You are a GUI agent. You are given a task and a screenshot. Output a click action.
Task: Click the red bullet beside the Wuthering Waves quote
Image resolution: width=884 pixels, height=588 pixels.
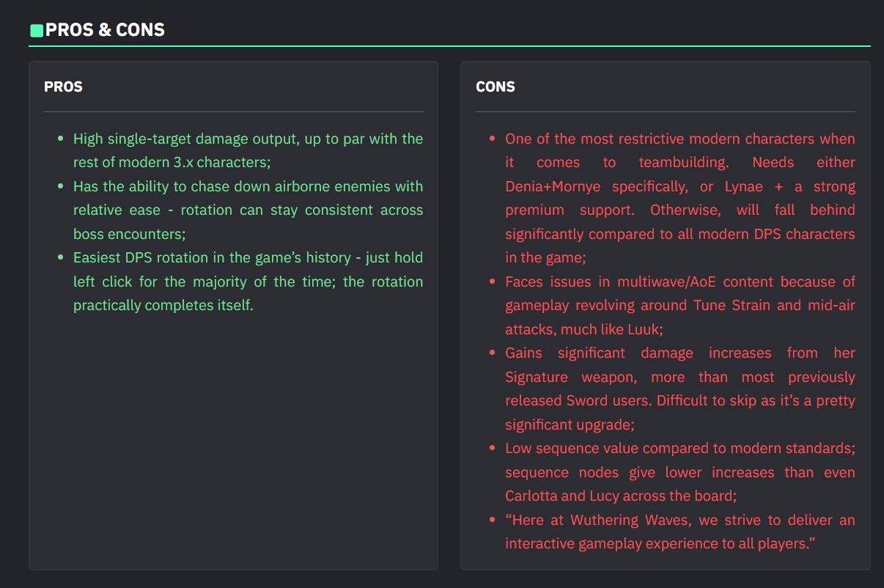click(493, 520)
